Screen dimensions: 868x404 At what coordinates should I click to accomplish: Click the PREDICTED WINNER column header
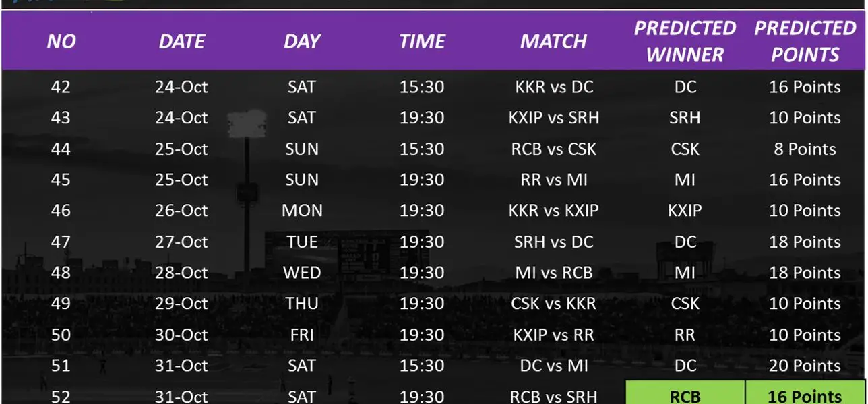click(685, 41)
